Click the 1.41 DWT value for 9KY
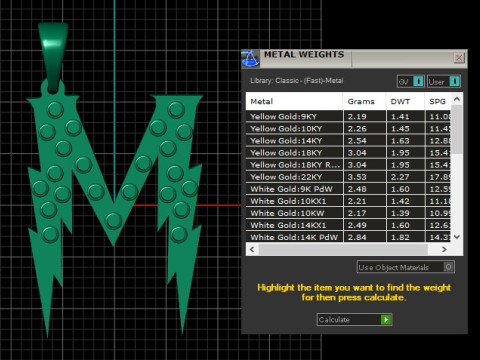 tap(400, 116)
